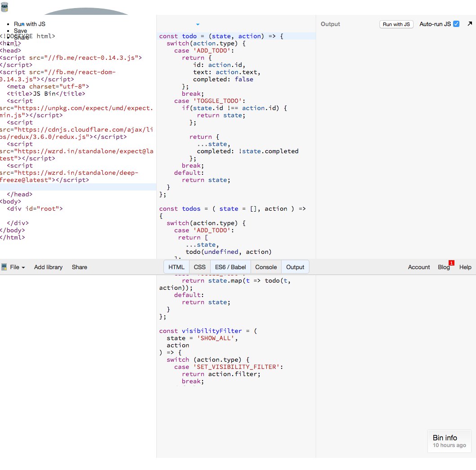Click the 'if(state.id !== action.id) {' line

[x=234, y=108]
